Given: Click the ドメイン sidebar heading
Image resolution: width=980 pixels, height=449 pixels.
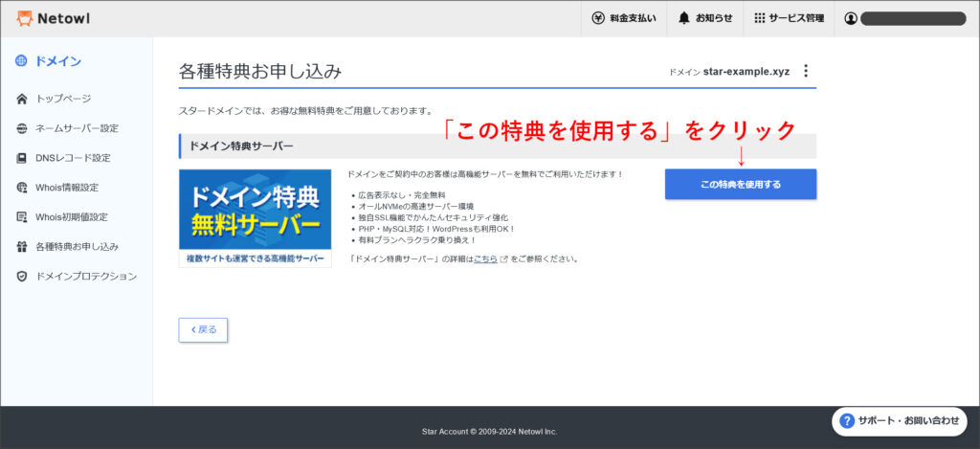Looking at the screenshot, I should click(58, 61).
